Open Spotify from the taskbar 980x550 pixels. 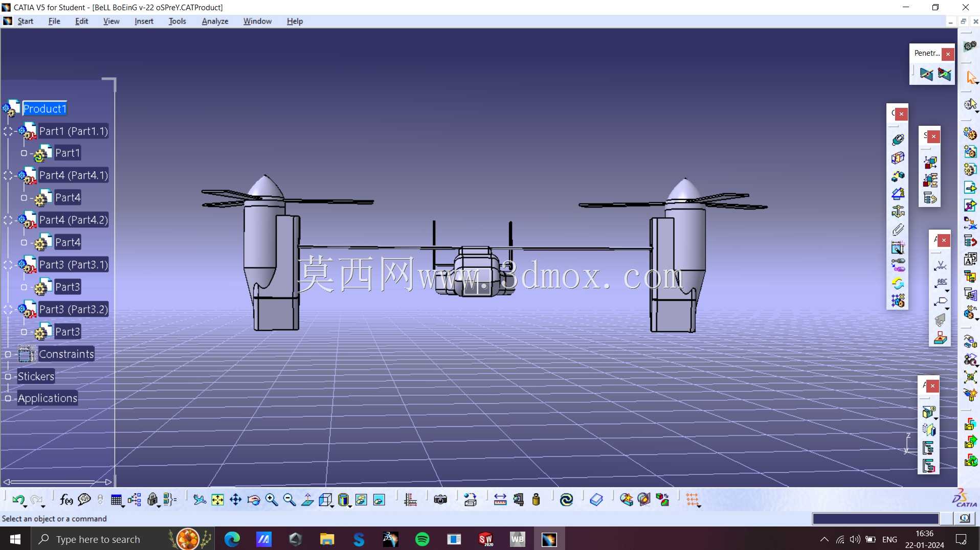click(422, 539)
